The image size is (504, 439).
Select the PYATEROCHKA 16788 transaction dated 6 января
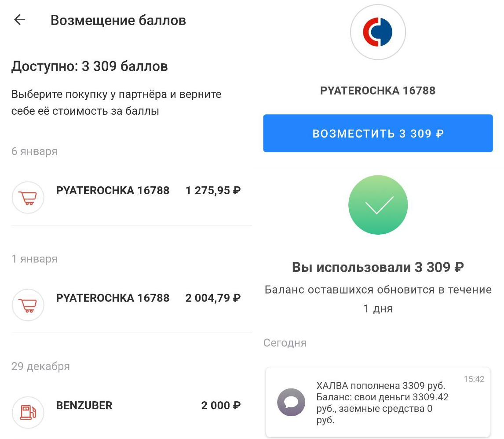(113, 190)
